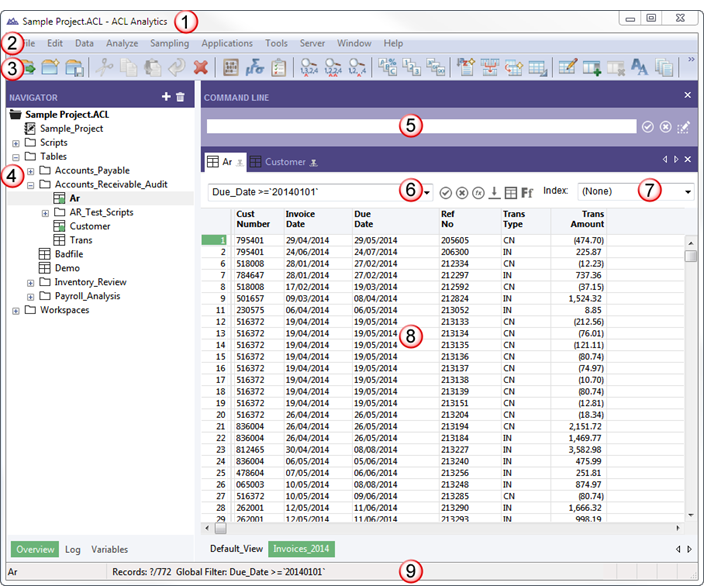Switch to the Log tab
Image resolution: width=704 pixels, height=586 pixels.
tap(73, 549)
